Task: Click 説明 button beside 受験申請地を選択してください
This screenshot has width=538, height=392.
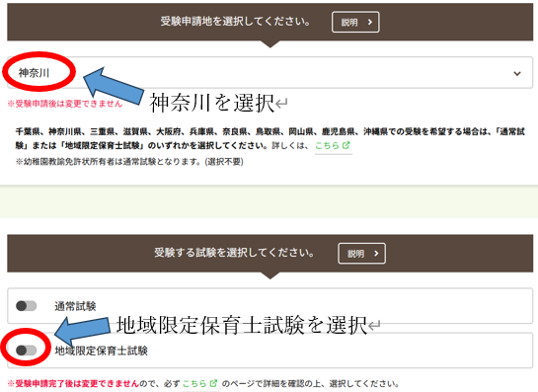Action: (355, 22)
